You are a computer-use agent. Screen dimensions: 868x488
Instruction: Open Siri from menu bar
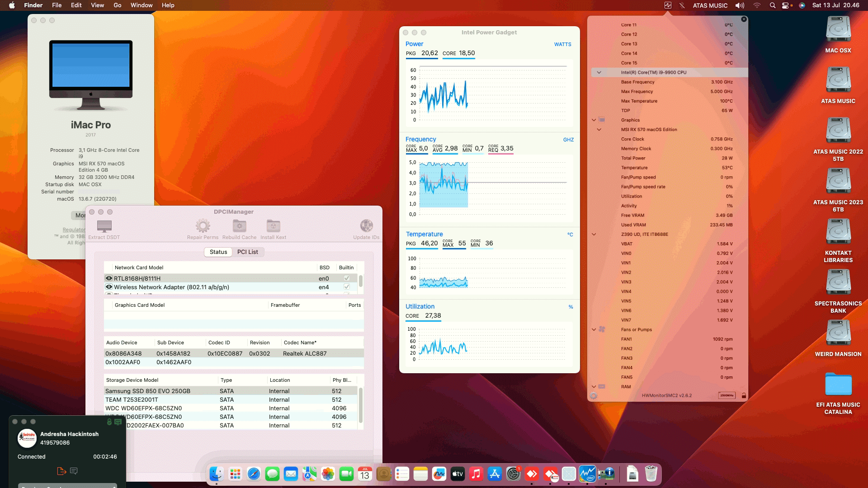pyautogui.click(x=802, y=5)
